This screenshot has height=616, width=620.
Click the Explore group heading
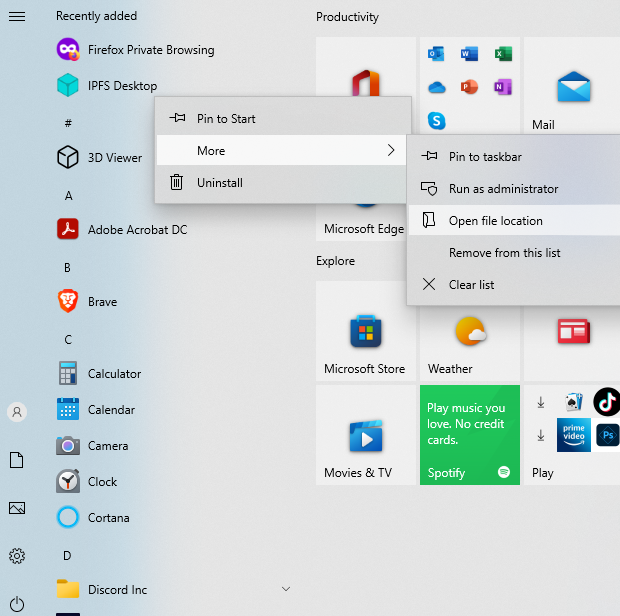(335, 261)
